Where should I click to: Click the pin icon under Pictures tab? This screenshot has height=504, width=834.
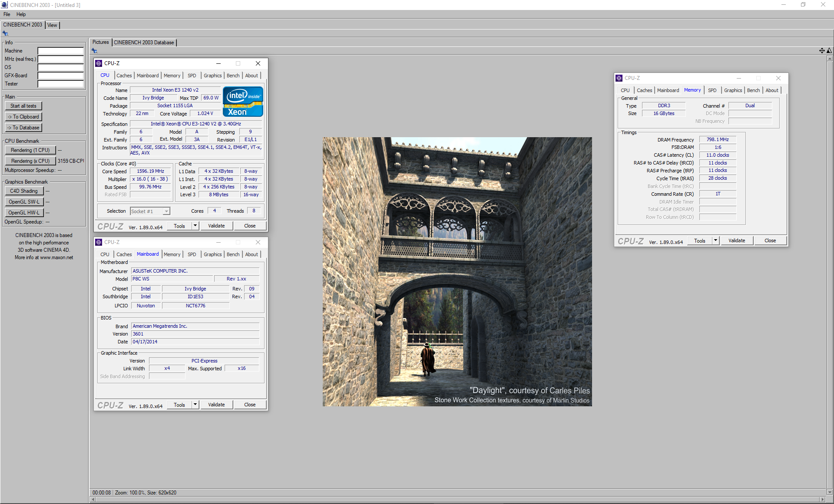coord(94,51)
